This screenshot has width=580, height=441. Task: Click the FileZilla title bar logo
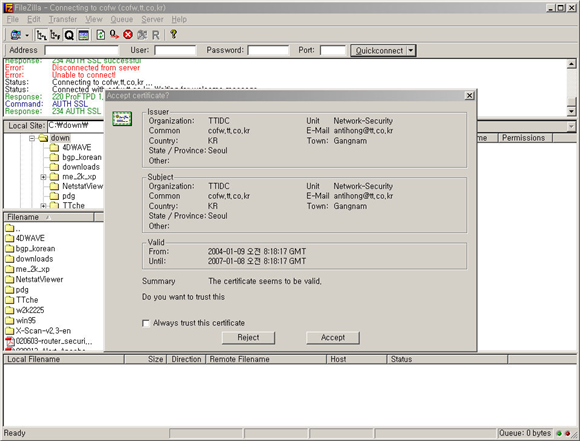(x=8, y=8)
